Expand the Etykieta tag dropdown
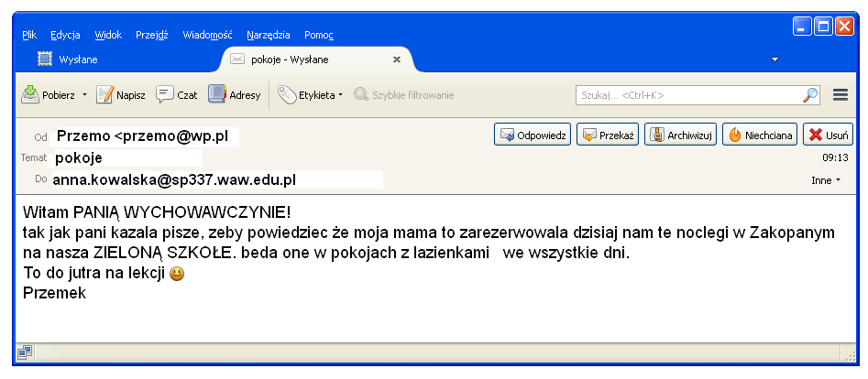868x379 pixels. tap(310, 94)
